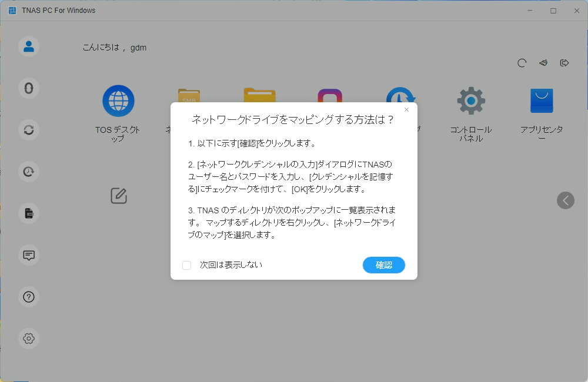Click the 確認 confirm button
The image size is (588, 382).
point(383,265)
